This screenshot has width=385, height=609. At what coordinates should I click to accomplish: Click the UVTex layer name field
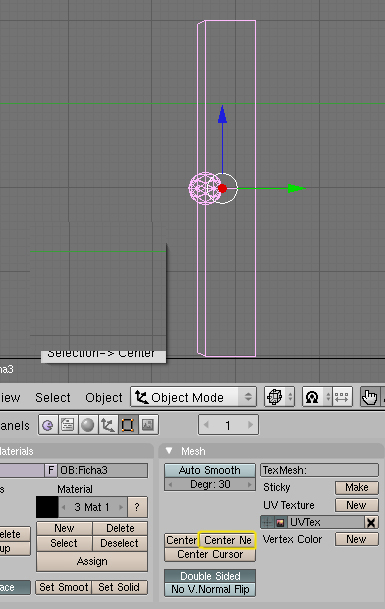pyautogui.click(x=326, y=522)
